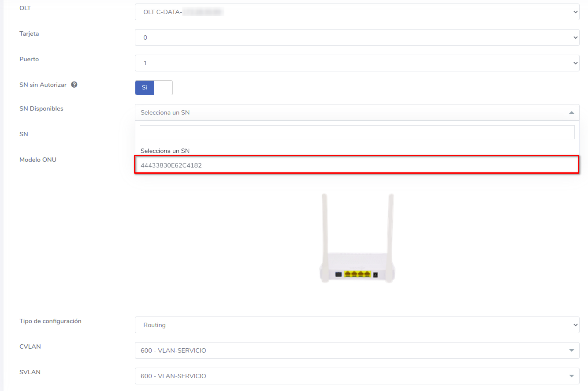Click the 'Modelo ONU' label
This screenshot has height=391, width=588.
point(38,160)
